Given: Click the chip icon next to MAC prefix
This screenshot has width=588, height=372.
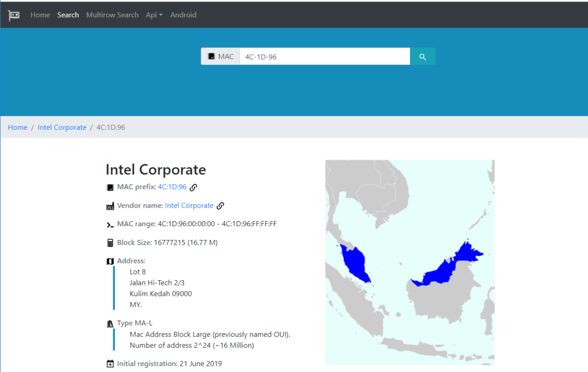Looking at the screenshot, I should pyautogui.click(x=110, y=187).
